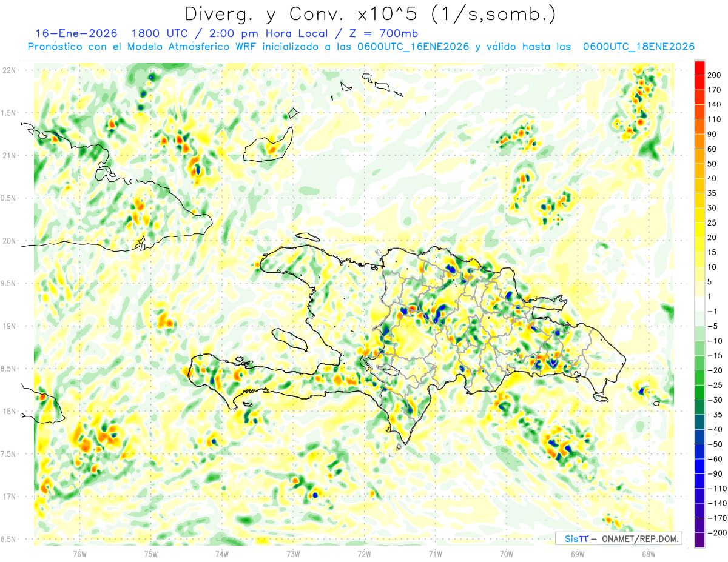The image size is (728, 562).
Task: Click the colorbar label '-20'
Action: (715, 370)
